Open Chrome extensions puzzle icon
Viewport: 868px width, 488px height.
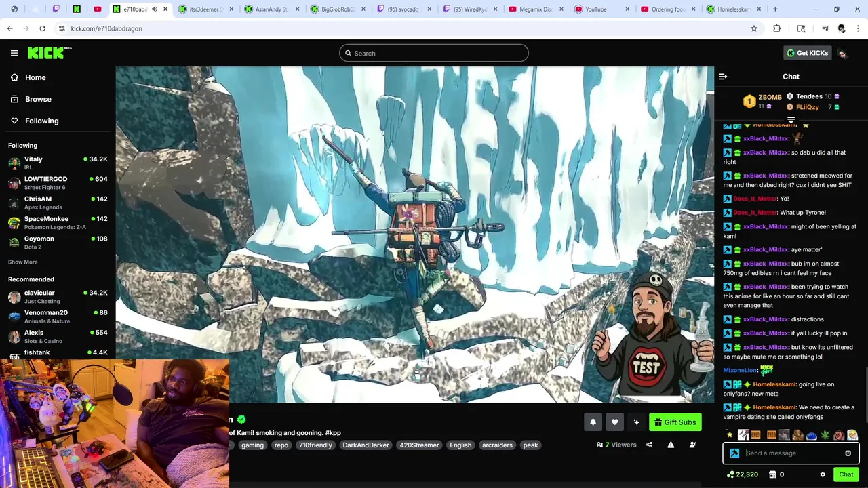click(777, 28)
